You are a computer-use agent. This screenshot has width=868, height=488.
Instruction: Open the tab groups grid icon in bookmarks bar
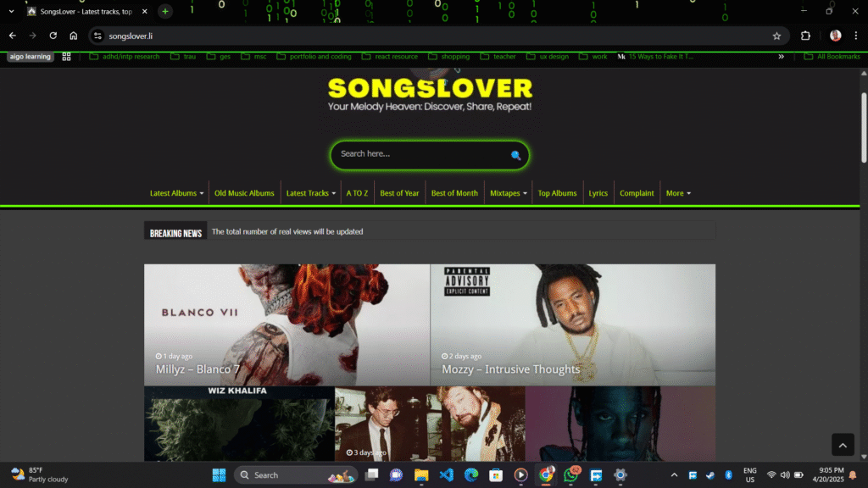pos(66,57)
